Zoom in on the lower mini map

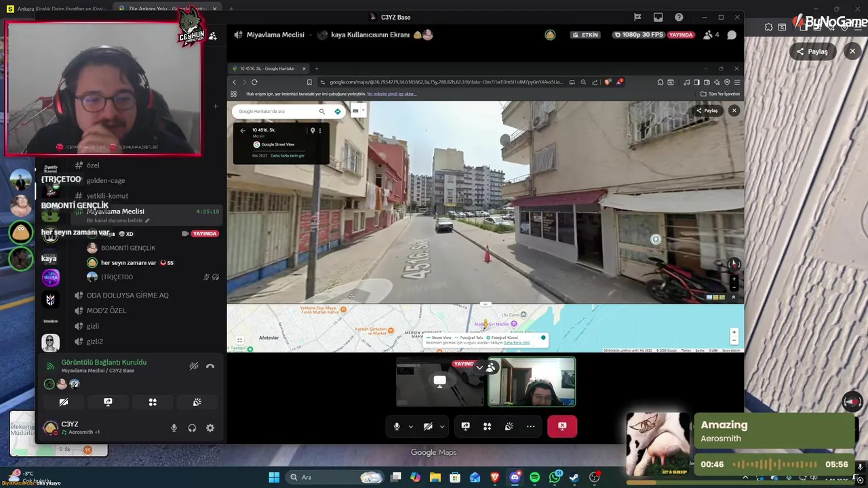(734, 333)
